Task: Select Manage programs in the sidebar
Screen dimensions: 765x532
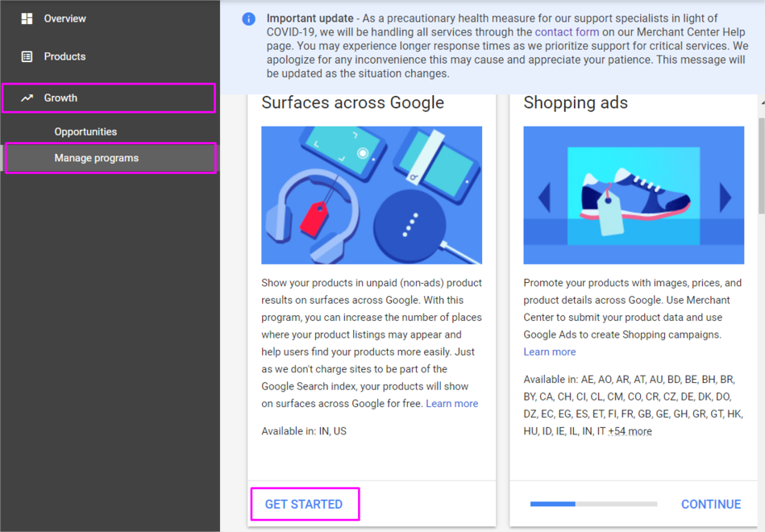Action: (x=96, y=158)
